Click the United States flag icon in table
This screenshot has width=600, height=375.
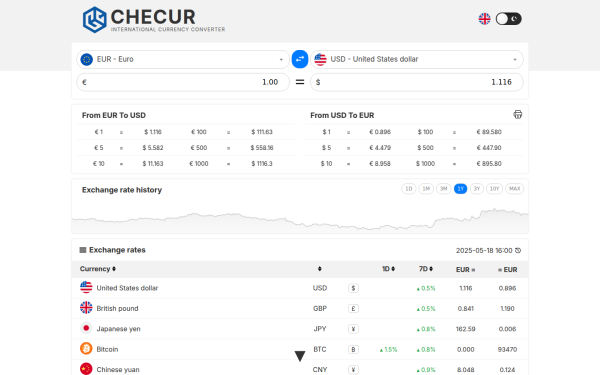click(x=86, y=287)
